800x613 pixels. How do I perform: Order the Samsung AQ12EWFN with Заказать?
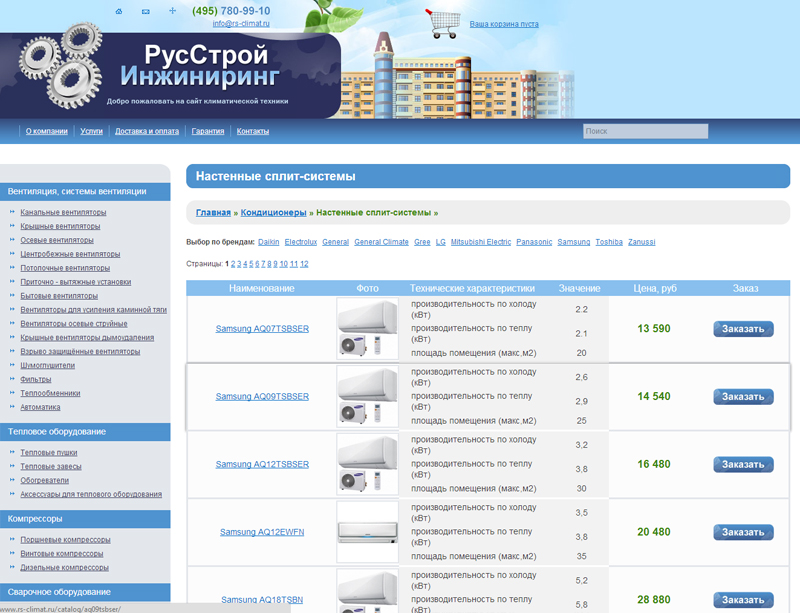743,532
